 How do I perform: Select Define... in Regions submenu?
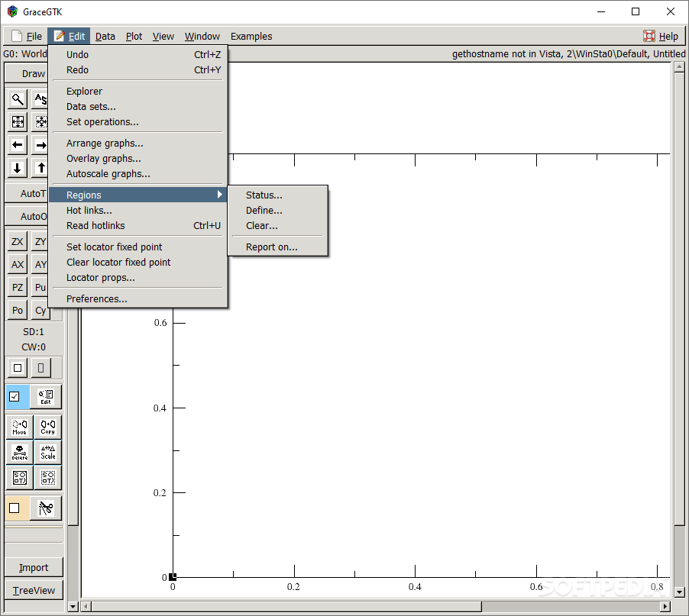278,211
